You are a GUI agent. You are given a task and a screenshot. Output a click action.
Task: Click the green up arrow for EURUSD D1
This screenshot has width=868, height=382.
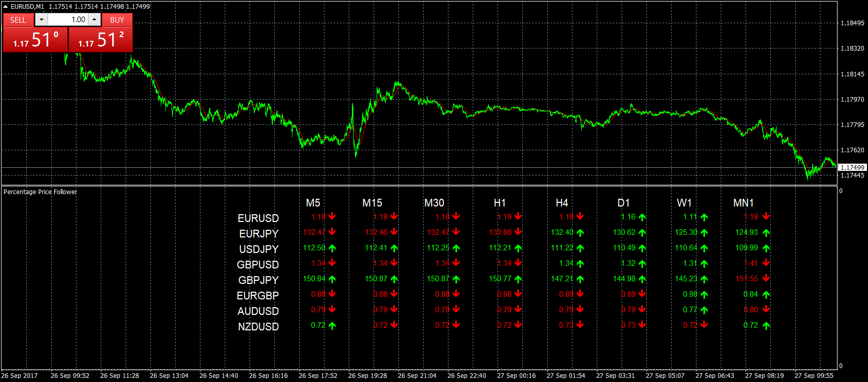642,217
